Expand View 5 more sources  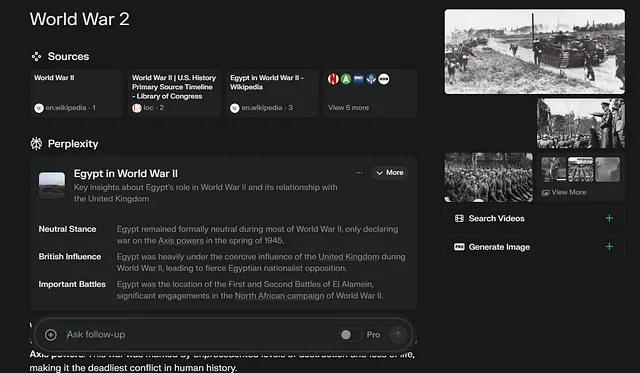(x=370, y=93)
